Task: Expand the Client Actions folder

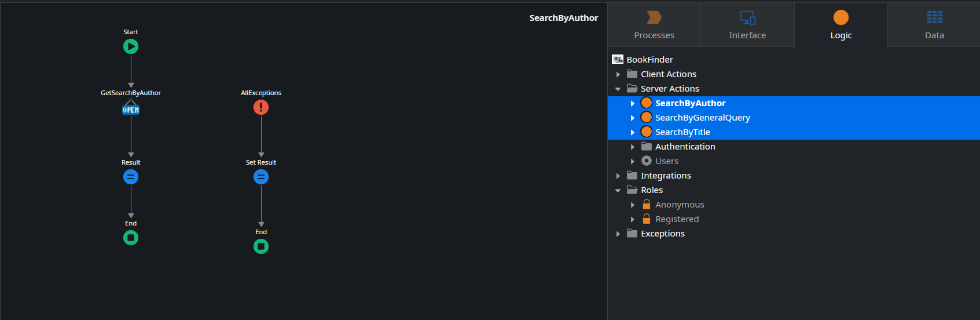Action: tap(618, 74)
